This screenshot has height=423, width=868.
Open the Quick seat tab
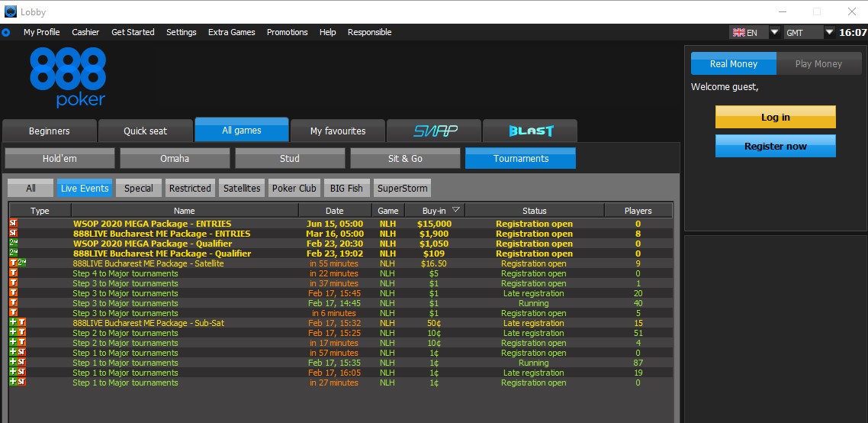pyautogui.click(x=146, y=131)
